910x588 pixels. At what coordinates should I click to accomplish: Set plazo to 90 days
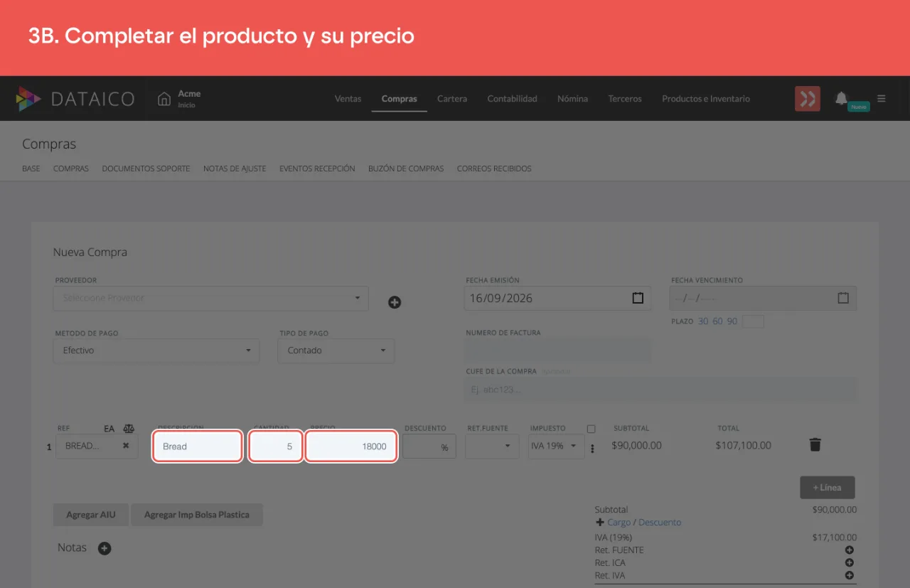[732, 321]
